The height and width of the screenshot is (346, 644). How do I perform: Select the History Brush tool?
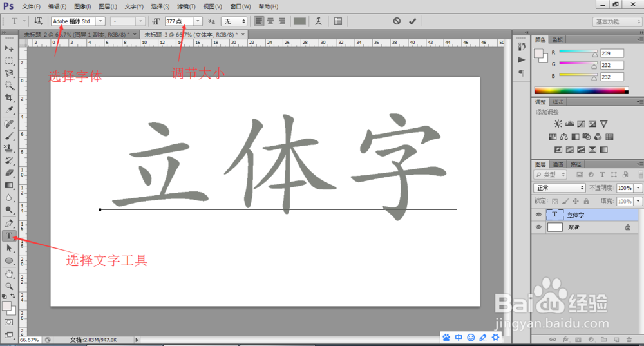(x=8, y=160)
